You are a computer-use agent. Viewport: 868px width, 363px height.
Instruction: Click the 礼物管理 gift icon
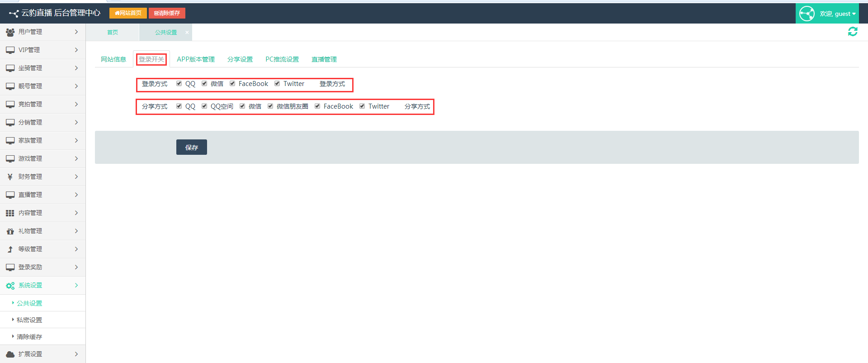(10, 231)
